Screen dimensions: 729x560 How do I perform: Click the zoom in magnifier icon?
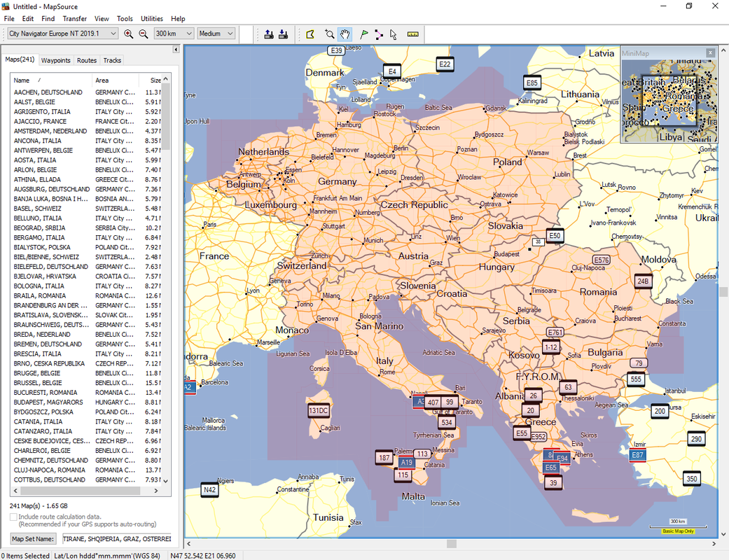[x=128, y=34]
